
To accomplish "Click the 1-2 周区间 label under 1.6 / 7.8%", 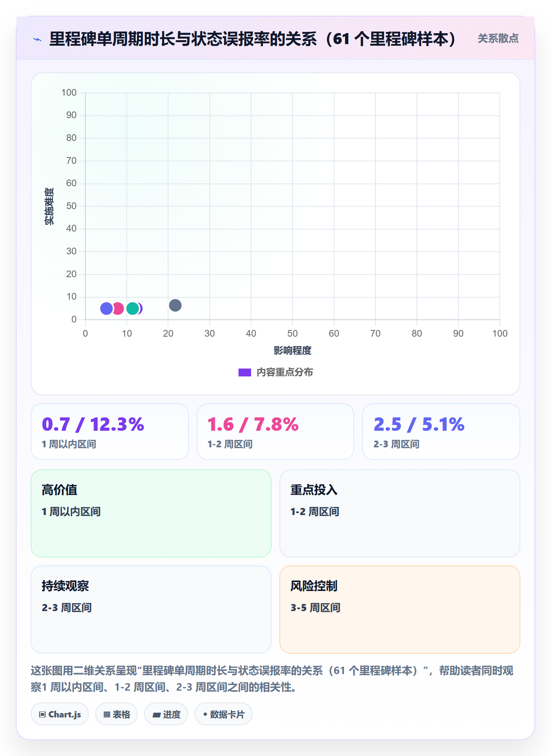I will pyautogui.click(x=230, y=444).
